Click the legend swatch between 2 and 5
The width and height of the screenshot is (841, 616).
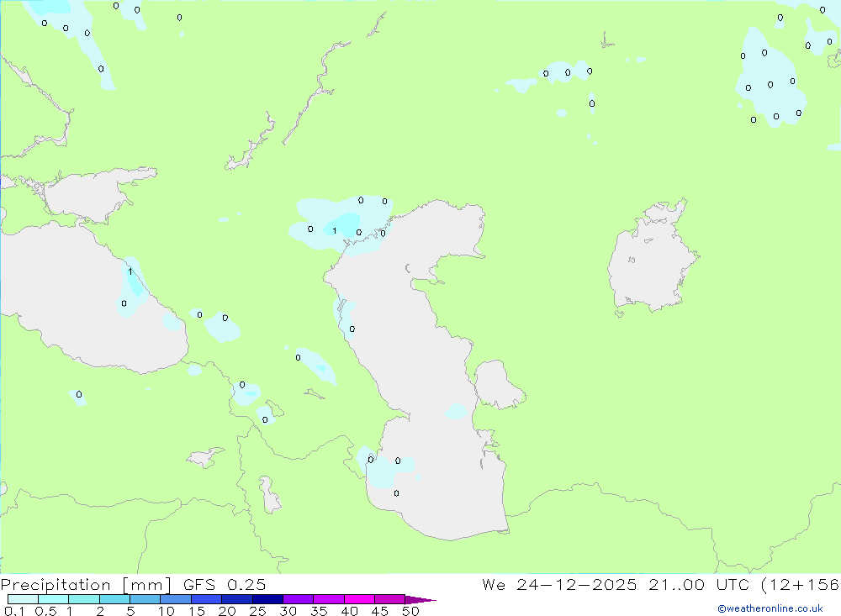point(114,599)
